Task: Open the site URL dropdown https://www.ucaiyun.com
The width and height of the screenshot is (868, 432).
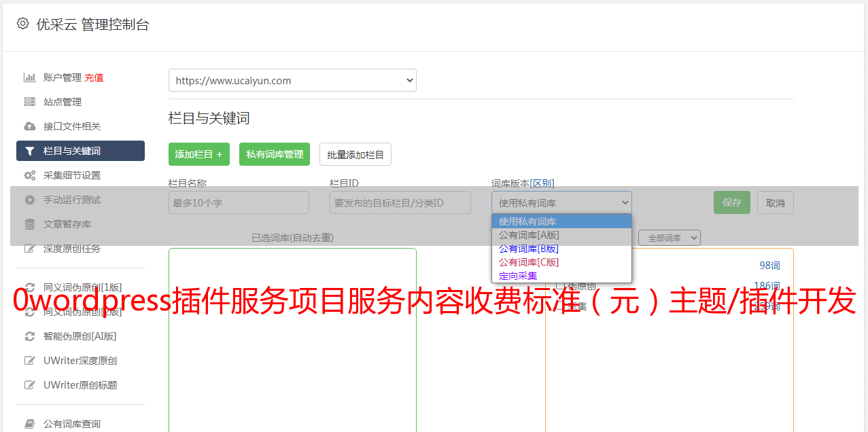Action: pos(292,80)
